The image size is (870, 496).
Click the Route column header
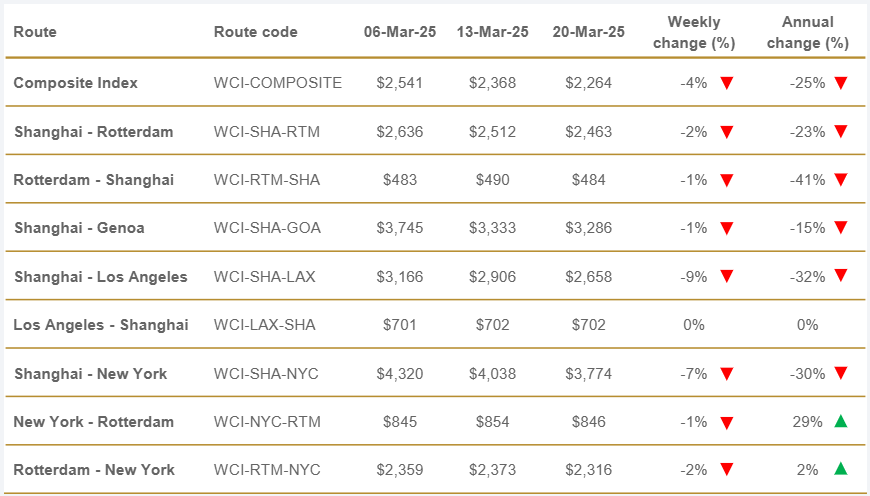tap(35, 32)
